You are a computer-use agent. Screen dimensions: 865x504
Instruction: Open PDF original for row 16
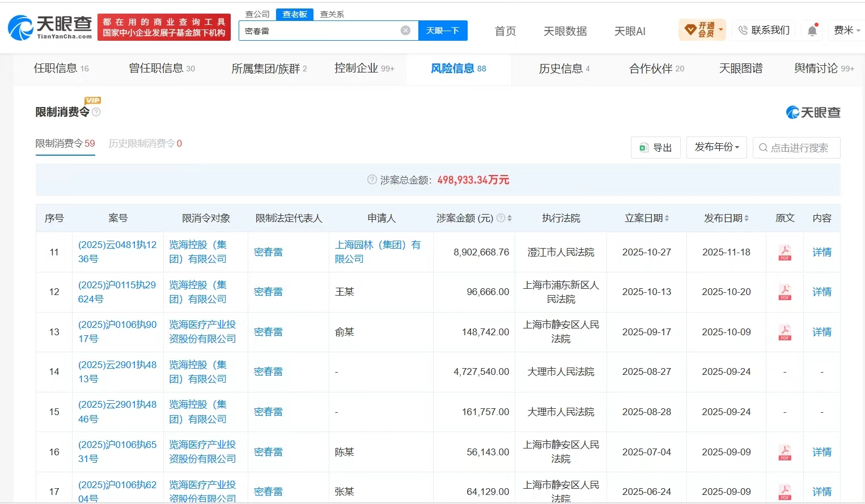(x=785, y=452)
